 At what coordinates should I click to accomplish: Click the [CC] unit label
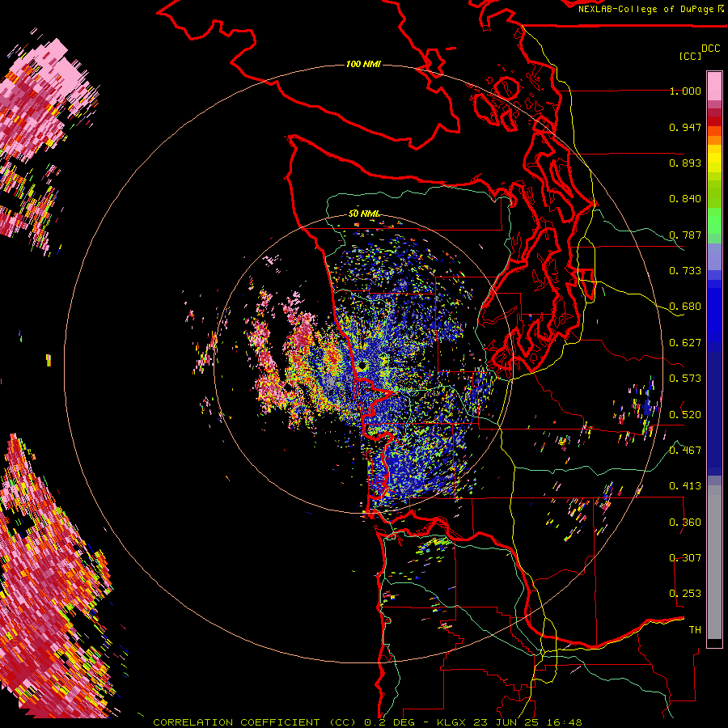click(690, 56)
